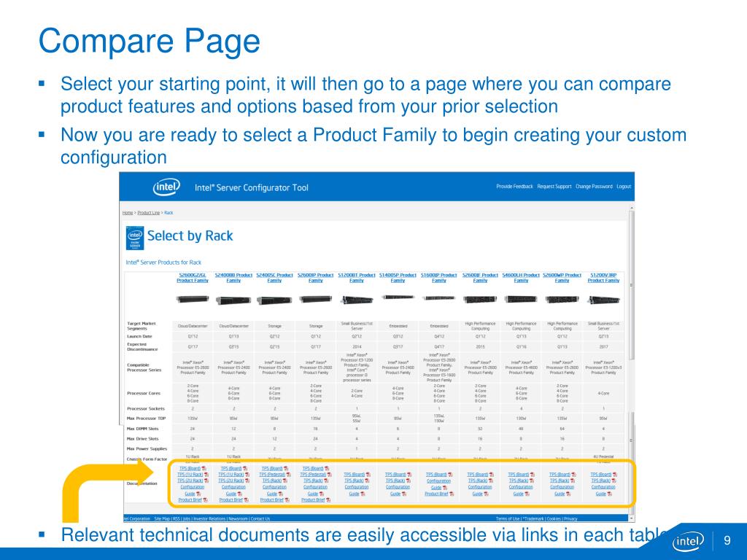Screen dimensions: 747x560
Task: Open the S2600WP Product Family link
Action: click(562, 278)
